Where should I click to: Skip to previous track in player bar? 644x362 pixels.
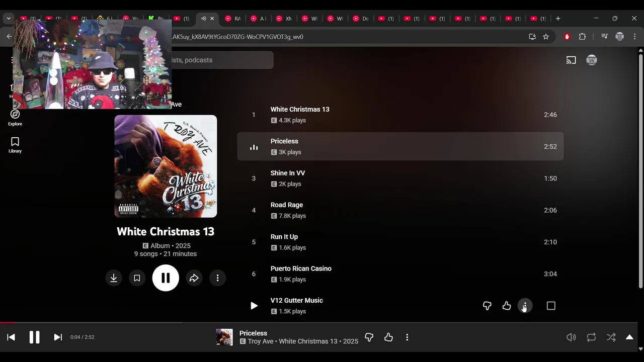[x=11, y=337]
